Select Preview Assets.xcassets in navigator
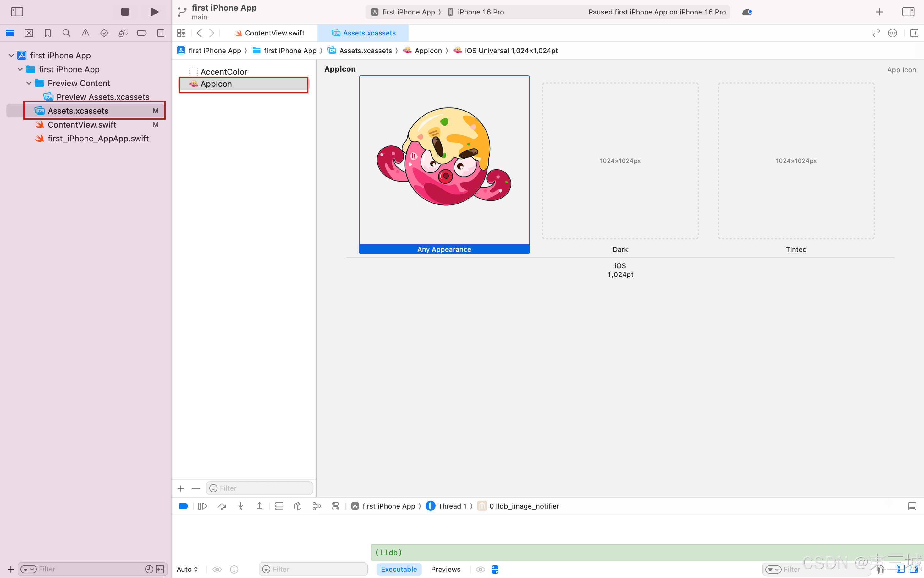 click(96, 97)
